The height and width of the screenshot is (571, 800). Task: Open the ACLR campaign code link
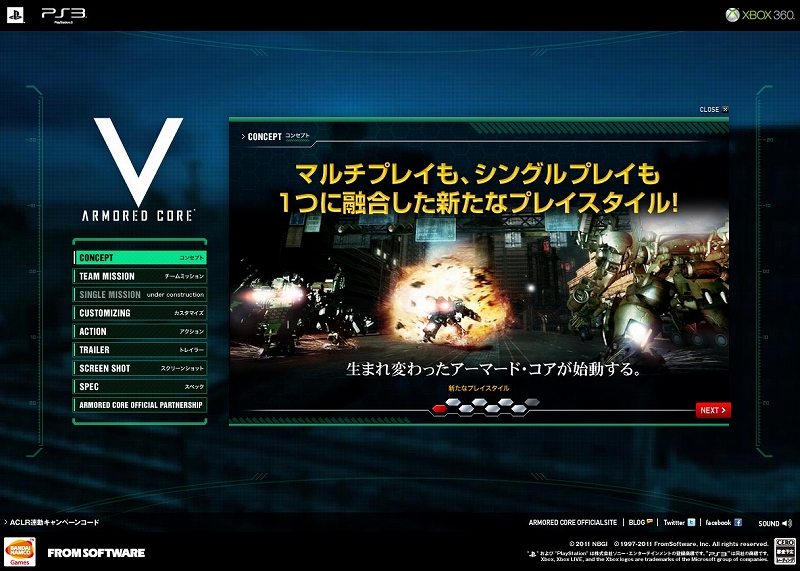(x=52, y=522)
